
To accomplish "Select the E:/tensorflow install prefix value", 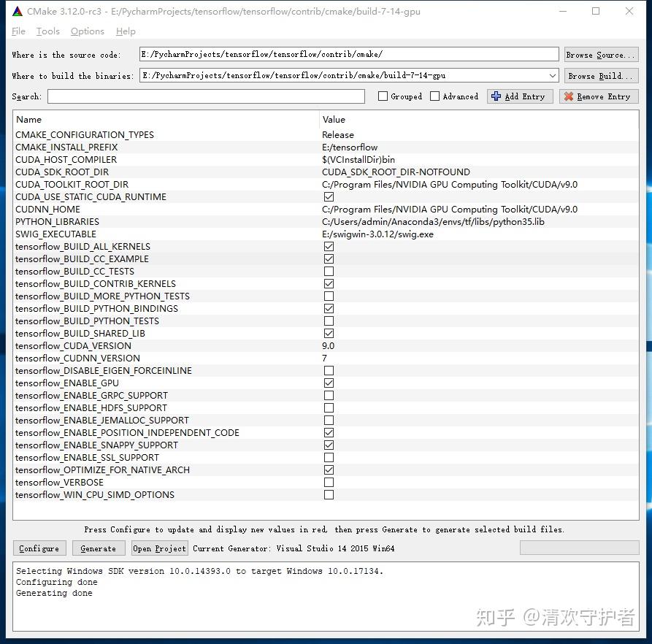I will click(x=350, y=147).
